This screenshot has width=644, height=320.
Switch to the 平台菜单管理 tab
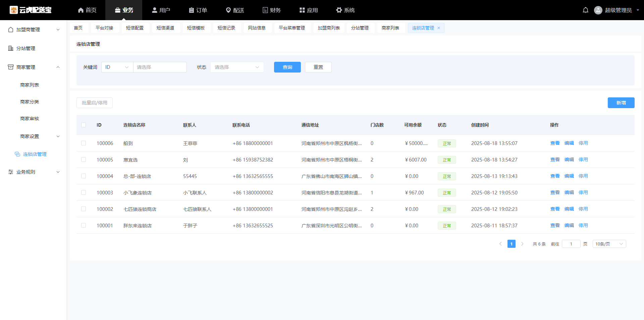292,28
